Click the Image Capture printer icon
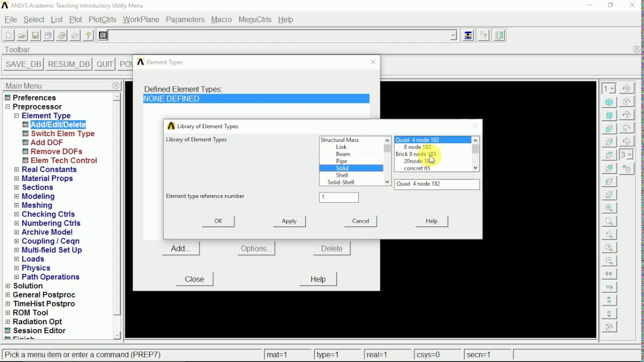The height and width of the screenshot is (362, 644). 61,36
